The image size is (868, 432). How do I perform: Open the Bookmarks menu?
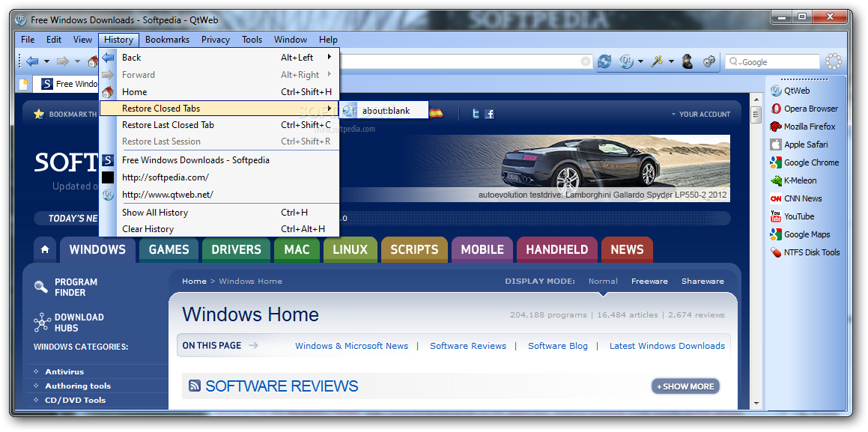pos(167,39)
